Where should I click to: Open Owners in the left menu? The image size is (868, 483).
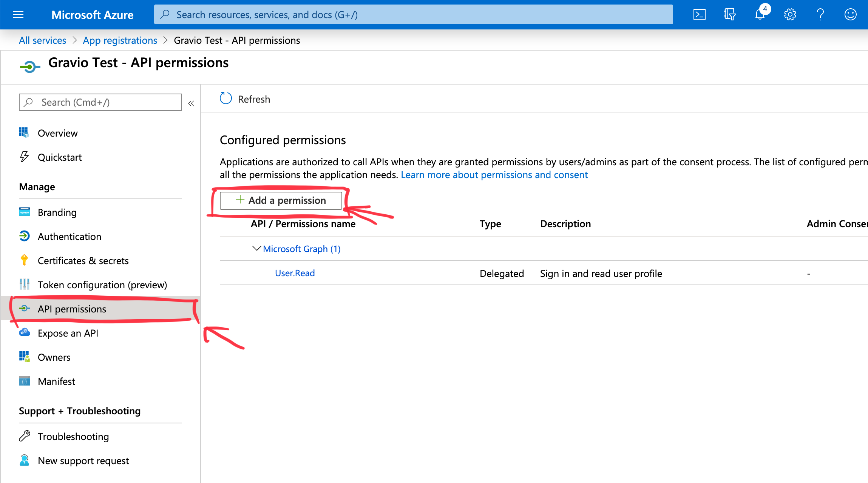54,357
